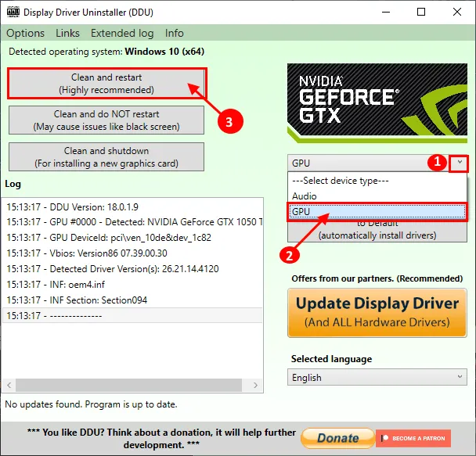Select the INF Section: Section094 log line
This screenshot has width=476, height=456.
pos(132,300)
